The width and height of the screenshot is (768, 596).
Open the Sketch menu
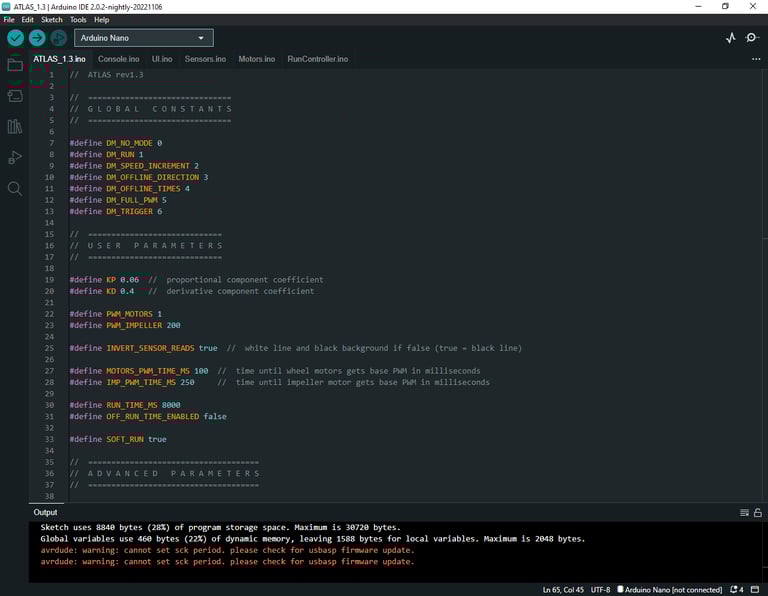pyautogui.click(x=51, y=19)
